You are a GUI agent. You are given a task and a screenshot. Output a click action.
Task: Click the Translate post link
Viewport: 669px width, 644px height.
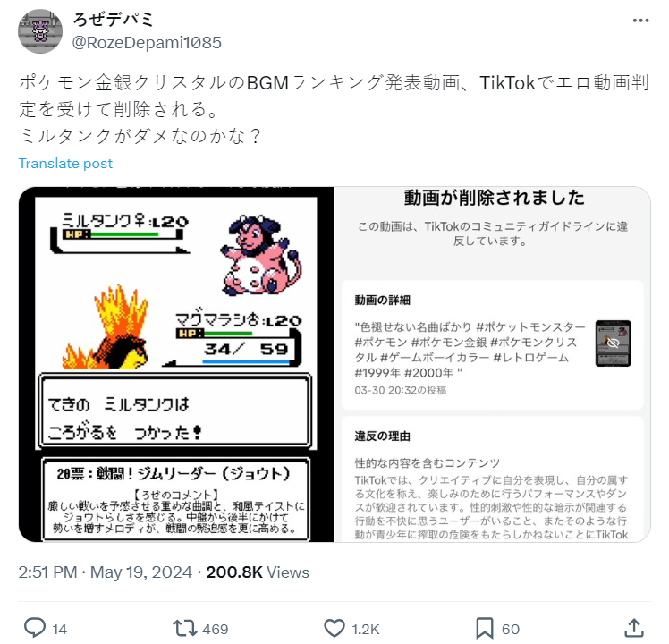pos(65,164)
